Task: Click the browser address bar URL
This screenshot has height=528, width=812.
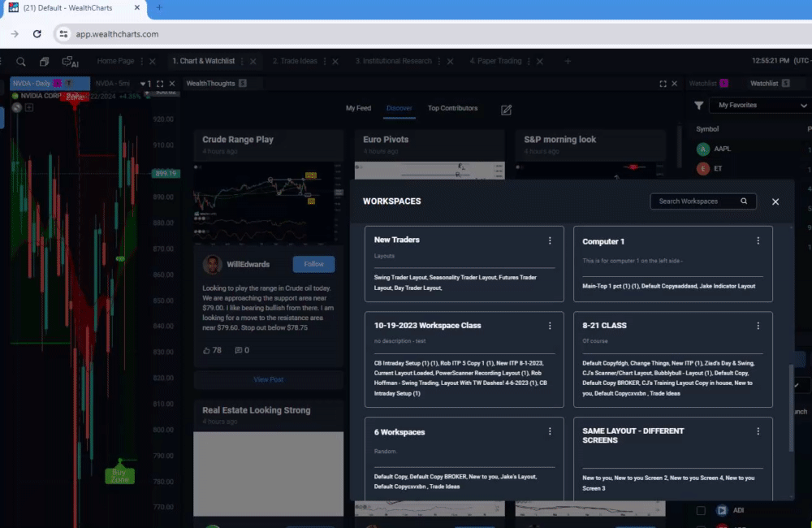Action: tap(118, 34)
